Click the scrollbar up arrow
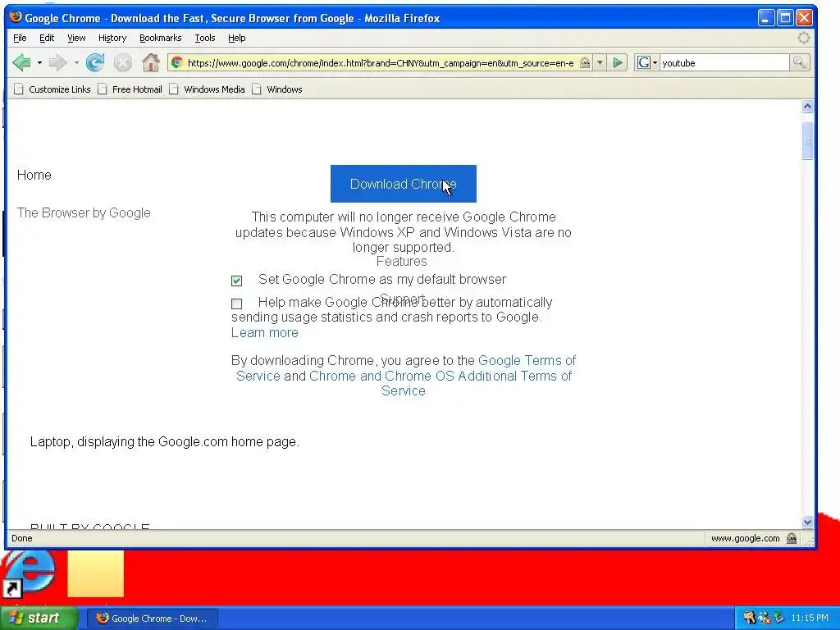This screenshot has width=840, height=630. pos(807,106)
